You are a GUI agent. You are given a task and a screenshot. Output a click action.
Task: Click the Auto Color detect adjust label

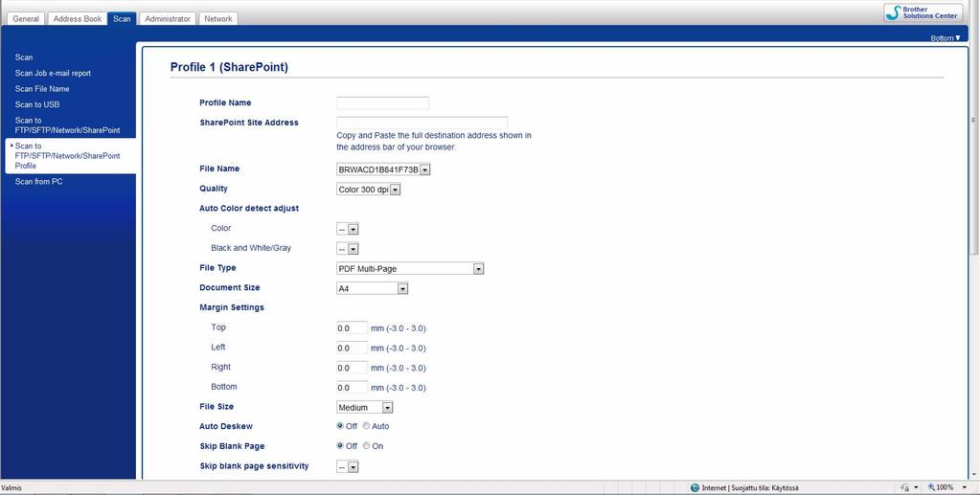click(249, 208)
